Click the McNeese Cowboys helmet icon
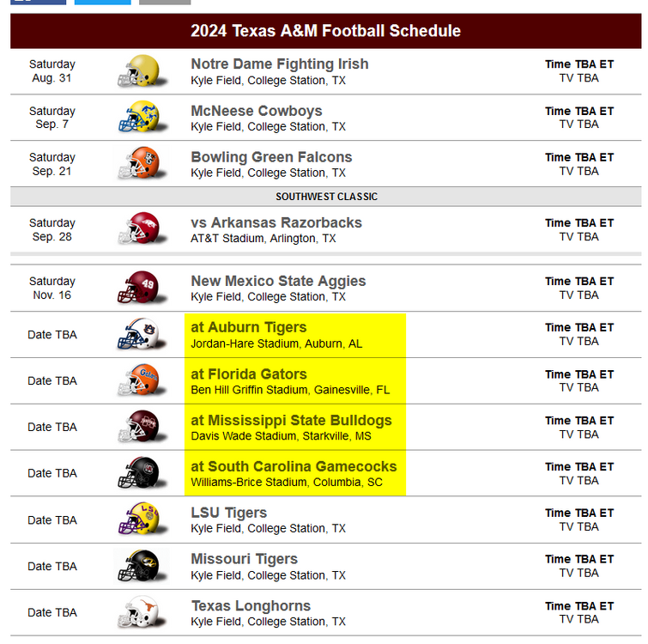The width and height of the screenshot is (648, 644). point(138,117)
